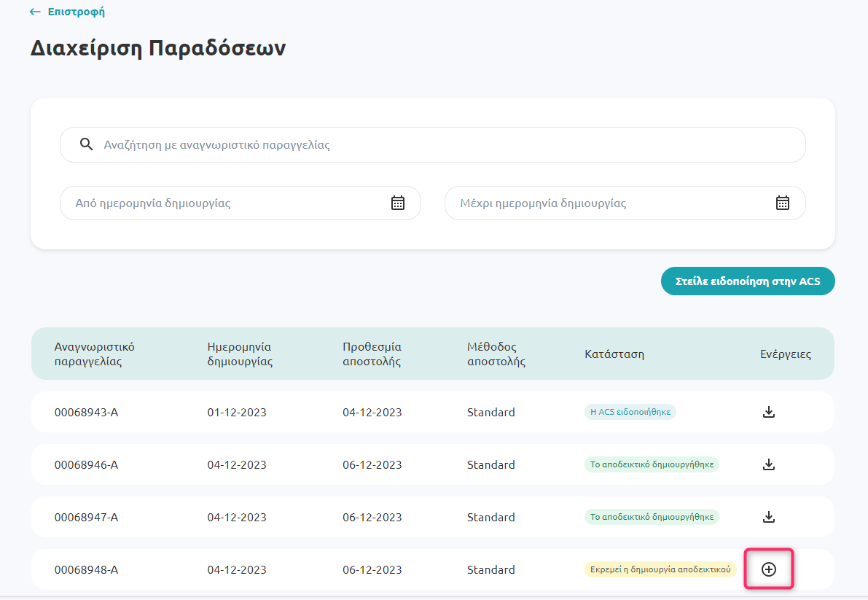Select order ID 00068947-A
This screenshot has width=868, height=600.
coord(86,518)
